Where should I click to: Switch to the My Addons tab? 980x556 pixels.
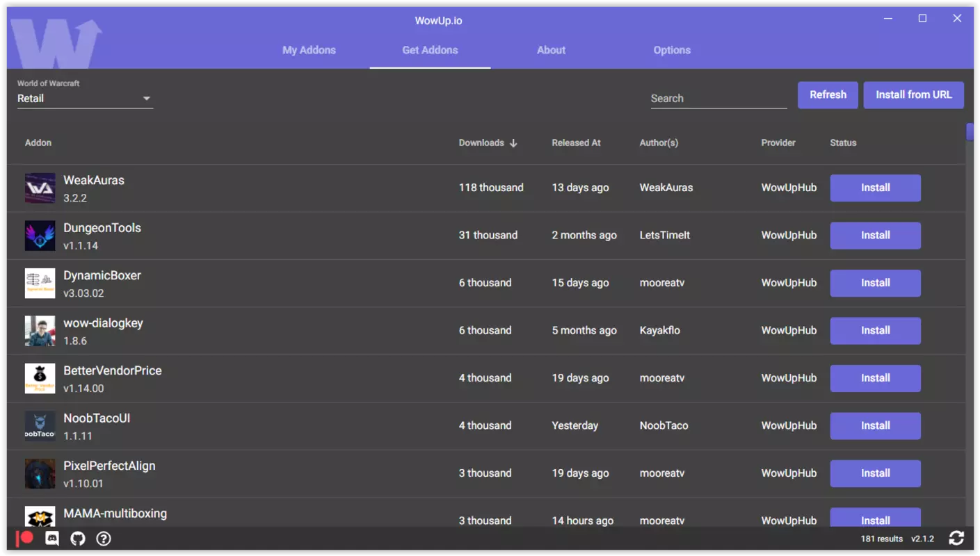pyautogui.click(x=309, y=50)
